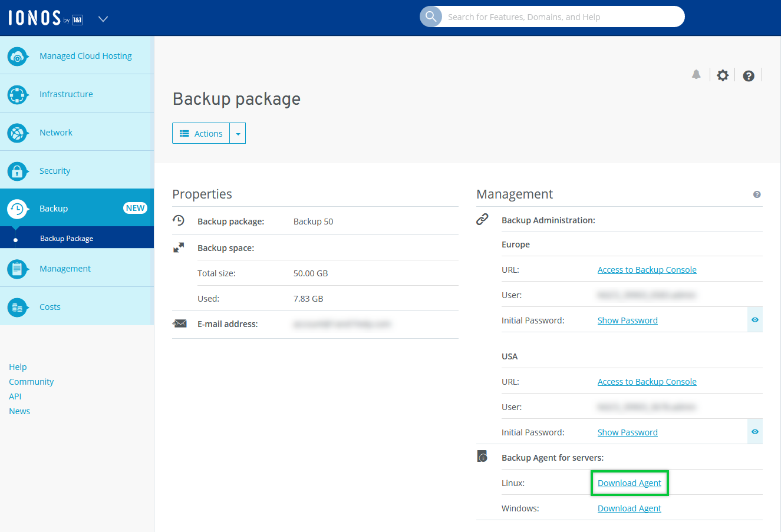
Task: Click the Actions button
Action: [202, 134]
